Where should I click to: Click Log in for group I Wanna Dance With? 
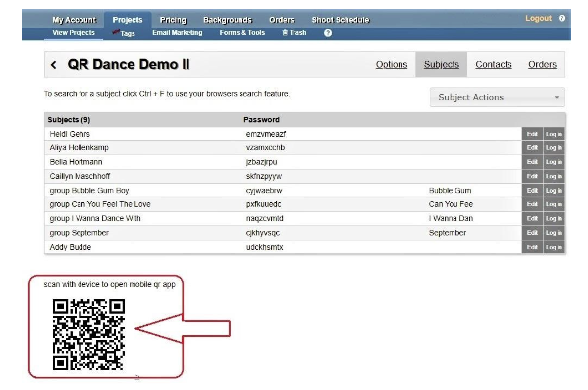(554, 218)
